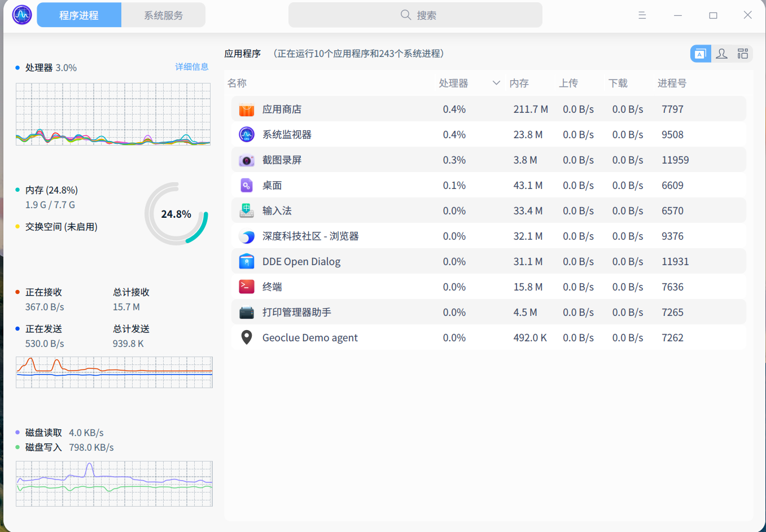
Task: Click the 终端 terminal icon
Action: point(247,287)
